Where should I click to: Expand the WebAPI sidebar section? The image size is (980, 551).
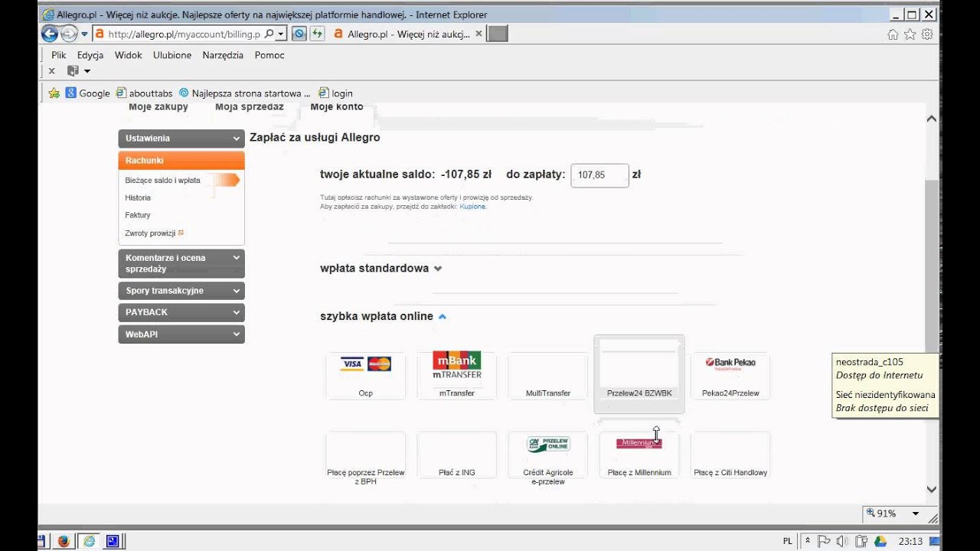click(x=181, y=334)
